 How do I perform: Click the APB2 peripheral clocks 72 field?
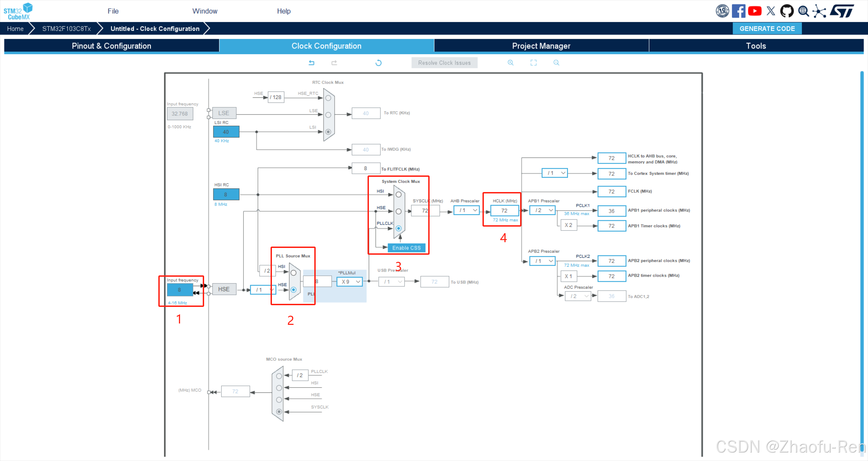click(x=612, y=261)
